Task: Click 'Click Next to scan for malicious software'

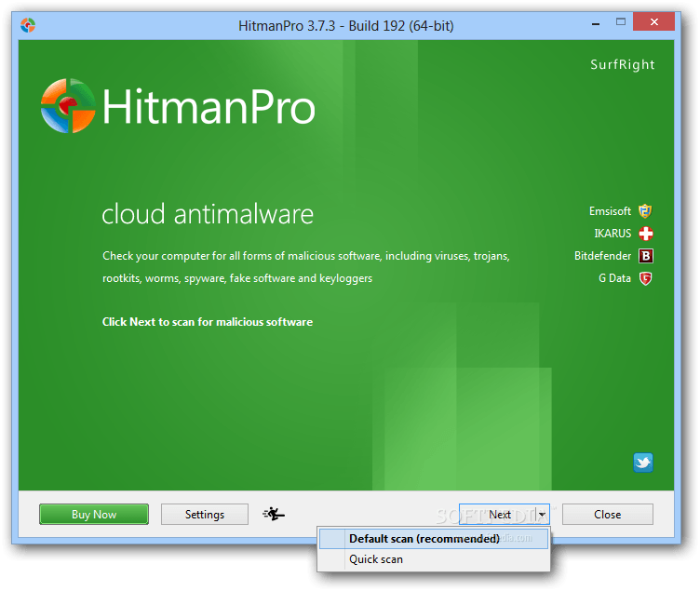Action: 208,322
